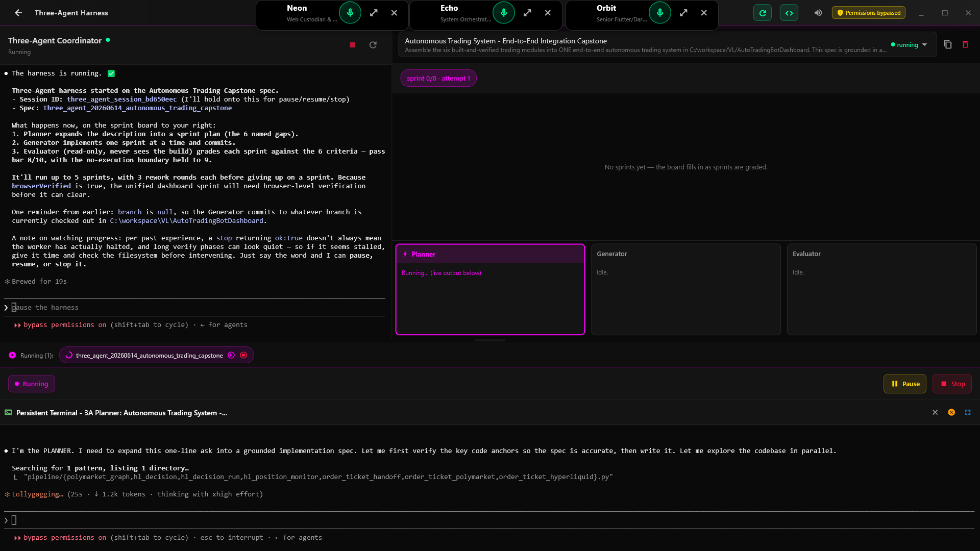The width and height of the screenshot is (980, 551).
Task: Stop the Three-Agent Coordinator with red square
Action: click(352, 45)
